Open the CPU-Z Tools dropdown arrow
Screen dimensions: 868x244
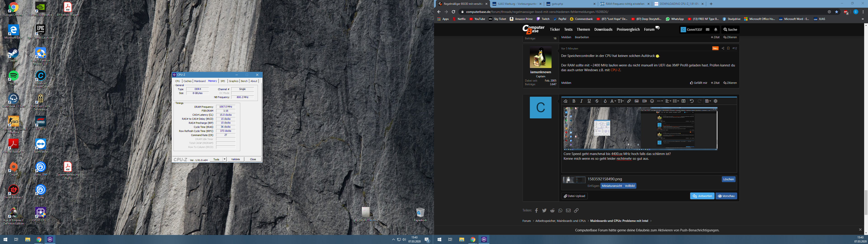pos(224,160)
